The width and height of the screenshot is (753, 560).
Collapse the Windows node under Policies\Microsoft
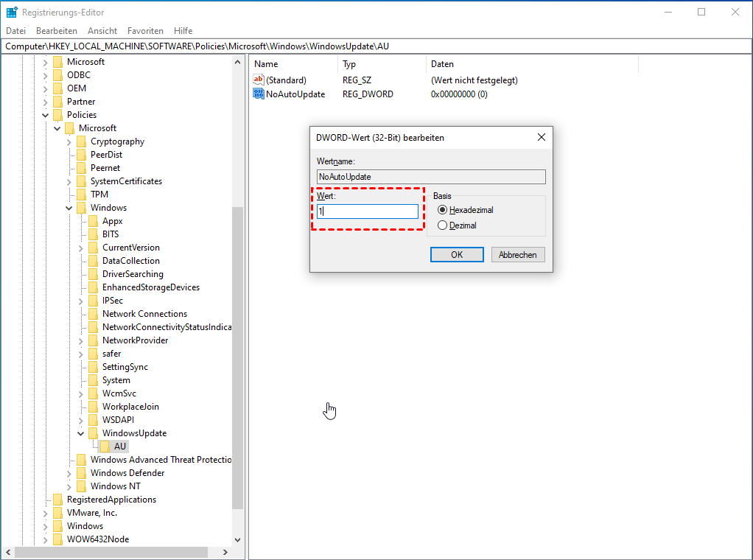(x=69, y=208)
